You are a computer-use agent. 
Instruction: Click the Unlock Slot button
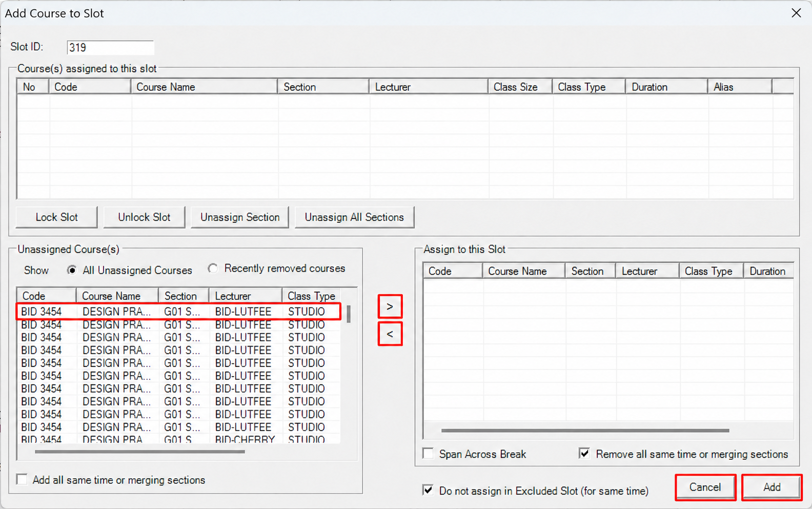click(144, 217)
